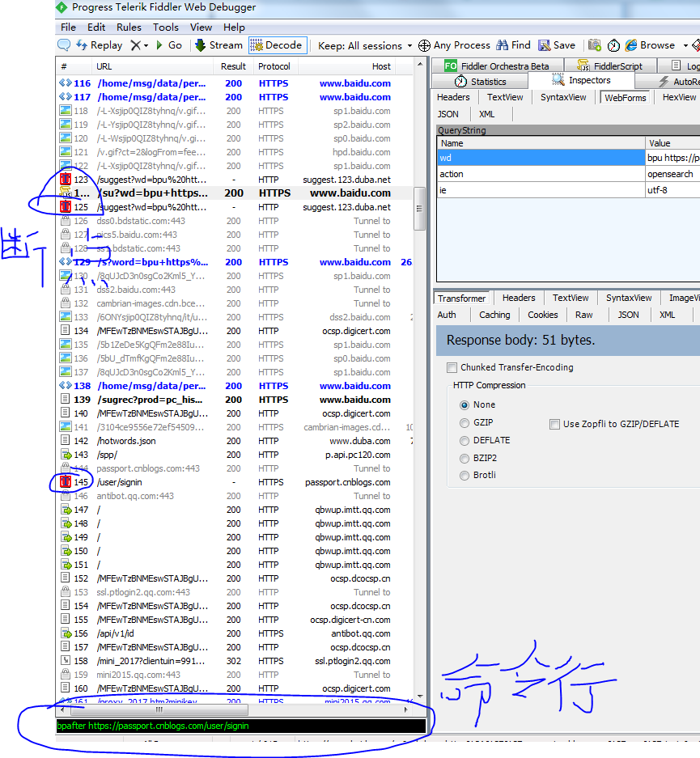Select request HexView inspector tab

pyautogui.click(x=679, y=97)
